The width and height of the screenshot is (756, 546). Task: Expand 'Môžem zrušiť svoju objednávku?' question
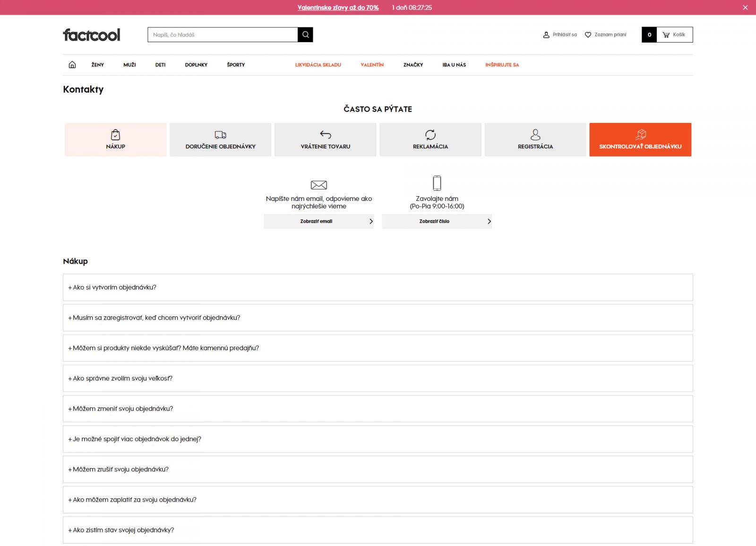[x=120, y=469]
